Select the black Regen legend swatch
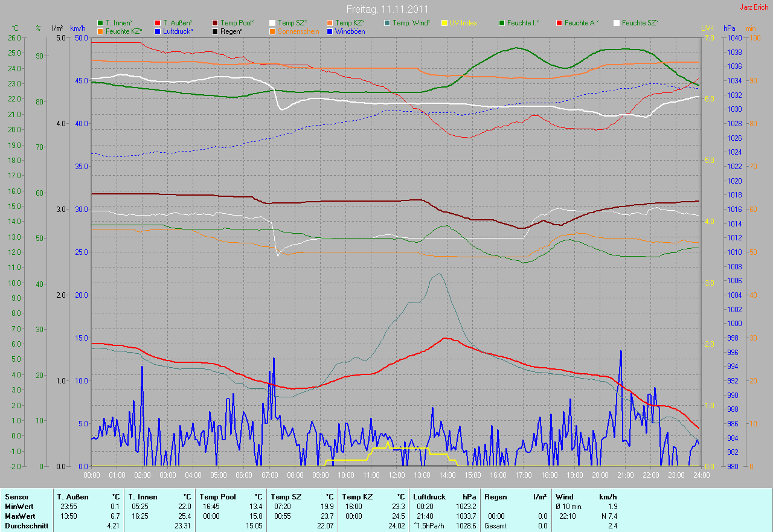The width and height of the screenshot is (773, 532). click(216, 31)
